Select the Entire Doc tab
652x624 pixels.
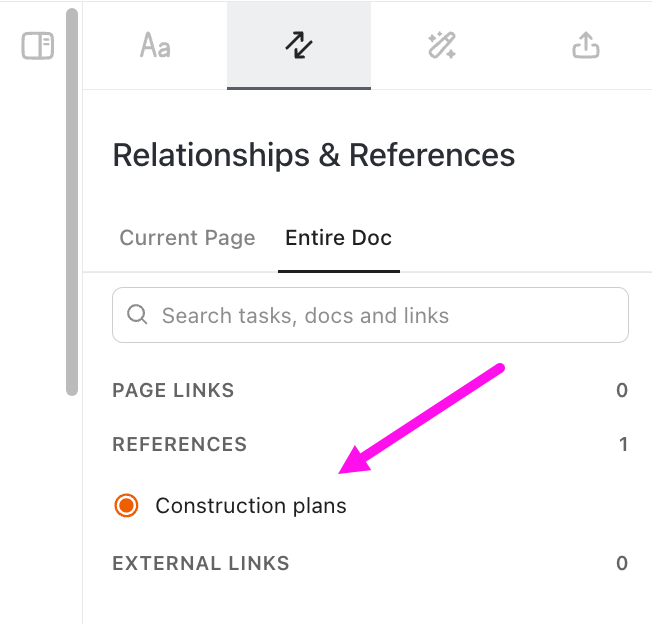pos(338,238)
